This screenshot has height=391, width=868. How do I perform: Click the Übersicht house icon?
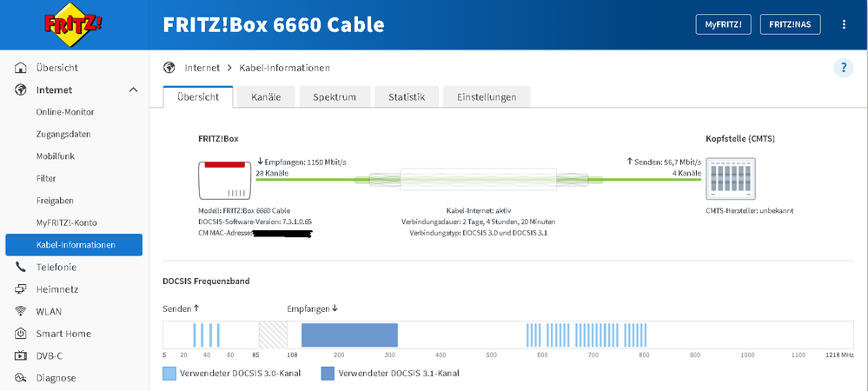21,68
